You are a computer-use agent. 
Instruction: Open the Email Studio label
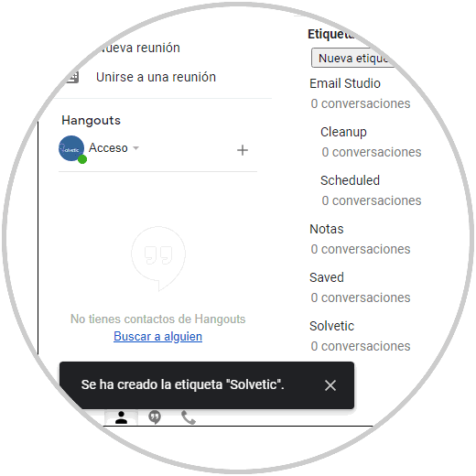[x=345, y=83]
